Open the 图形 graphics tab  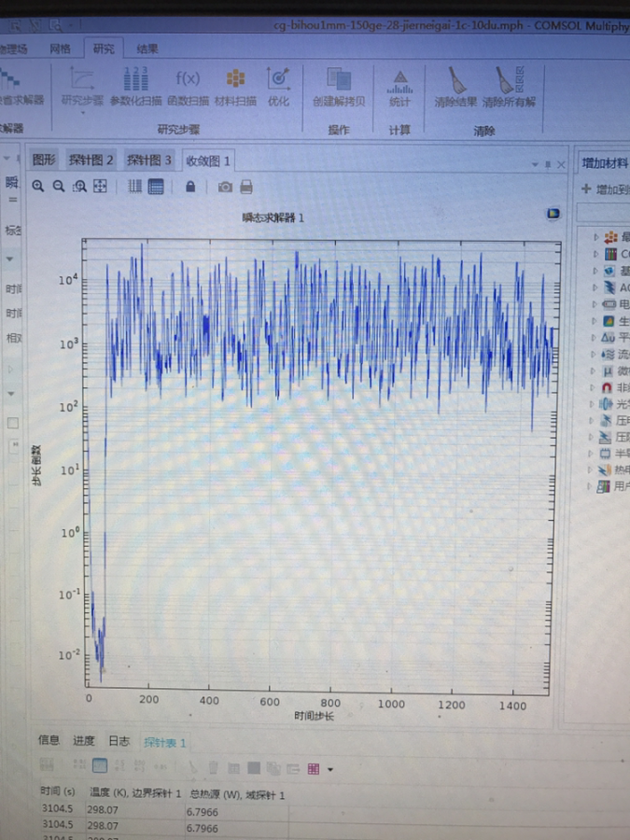[x=44, y=159]
